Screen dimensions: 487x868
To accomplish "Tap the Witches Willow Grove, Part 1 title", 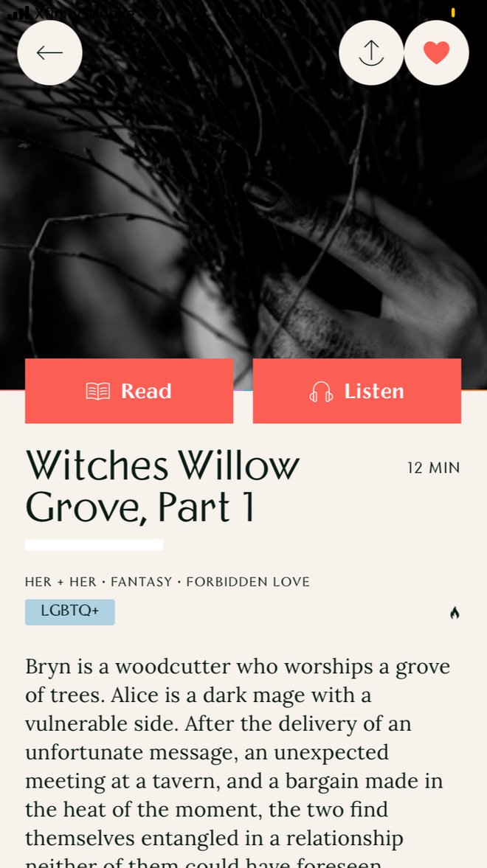I will [162, 486].
